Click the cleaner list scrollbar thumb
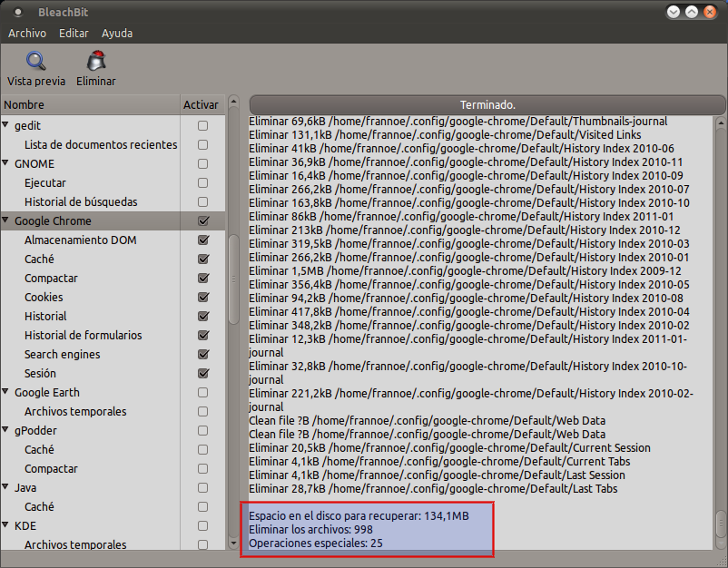This screenshot has height=568, width=728. (233, 279)
